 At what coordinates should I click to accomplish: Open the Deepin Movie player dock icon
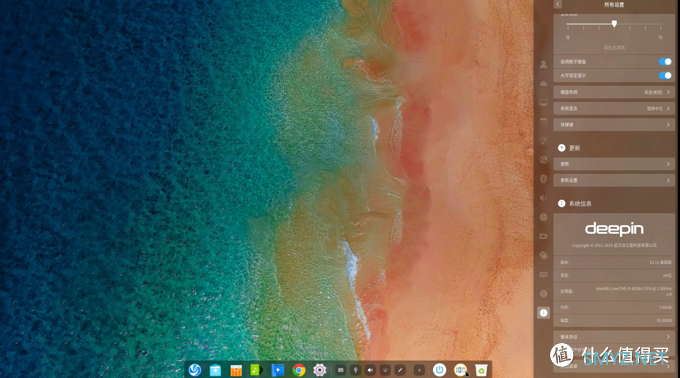278,370
